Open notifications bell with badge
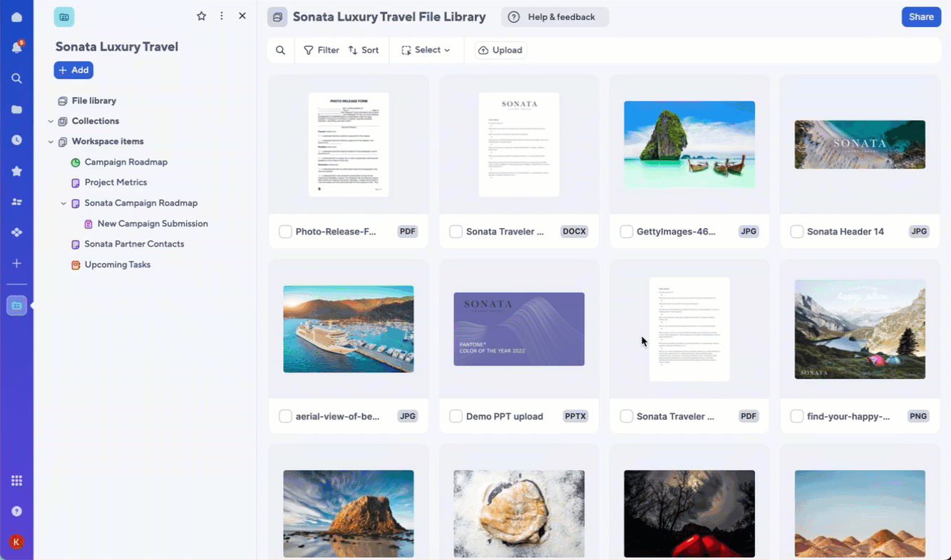 click(16, 48)
